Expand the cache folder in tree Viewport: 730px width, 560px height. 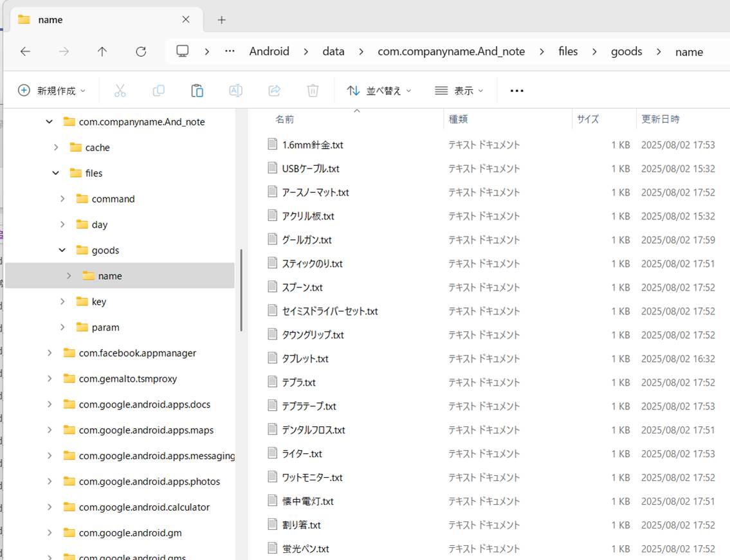(56, 147)
